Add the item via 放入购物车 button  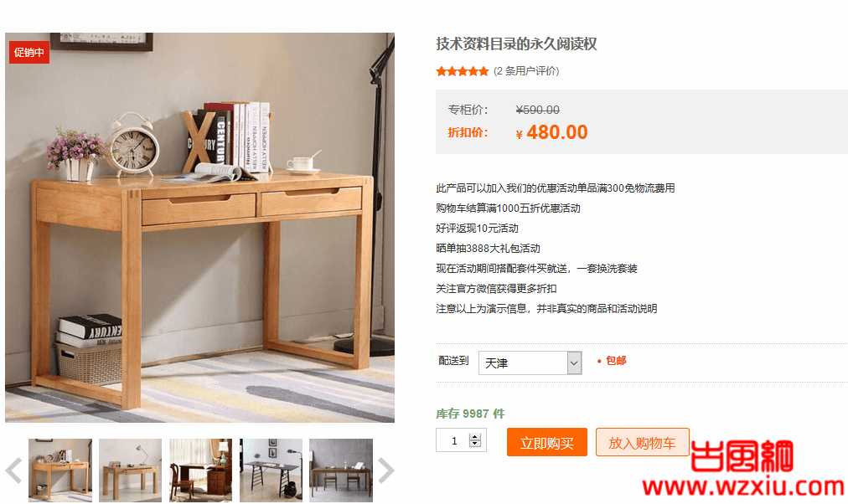click(642, 442)
